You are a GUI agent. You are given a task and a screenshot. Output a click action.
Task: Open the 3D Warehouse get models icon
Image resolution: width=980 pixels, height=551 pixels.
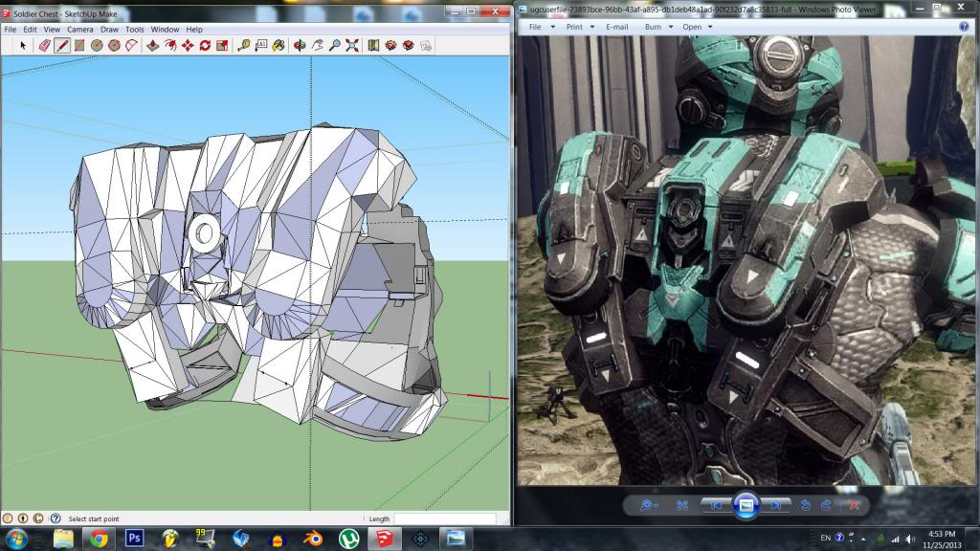coord(391,46)
